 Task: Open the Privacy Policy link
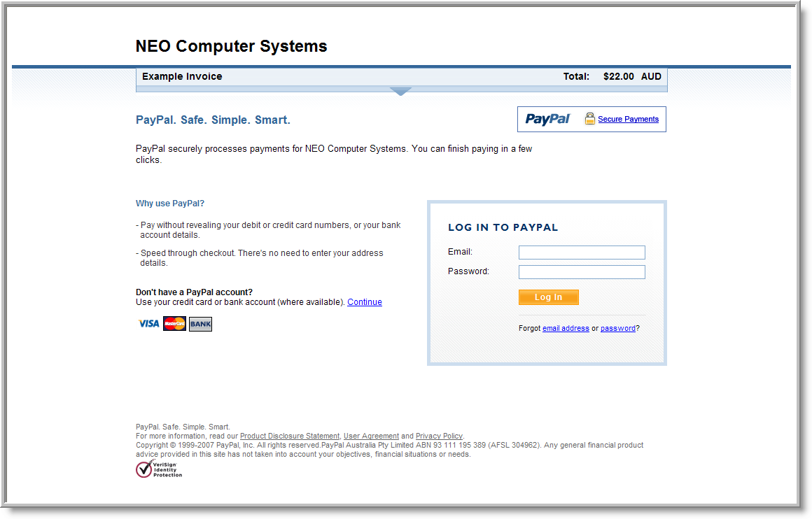pos(439,436)
